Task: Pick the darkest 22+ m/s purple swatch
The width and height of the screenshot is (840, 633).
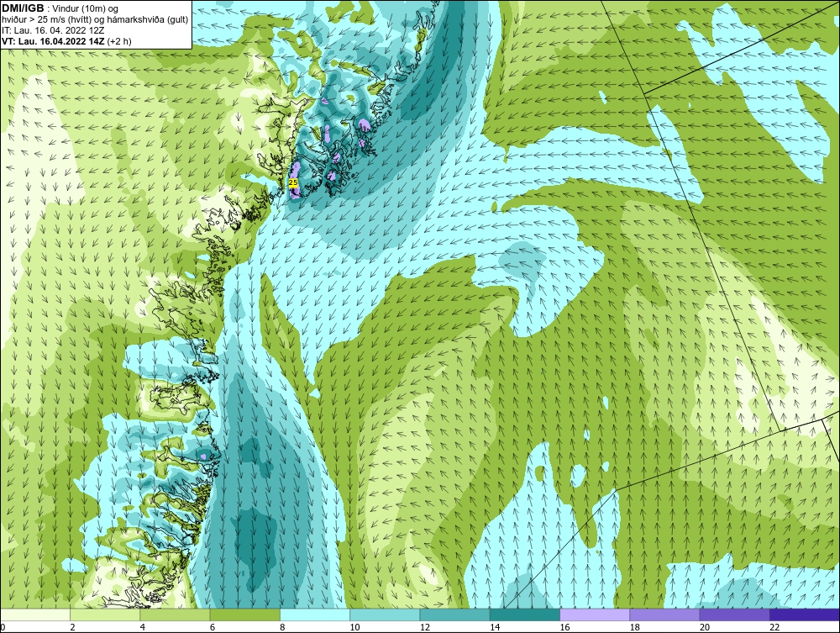Action: pyautogui.click(x=805, y=615)
